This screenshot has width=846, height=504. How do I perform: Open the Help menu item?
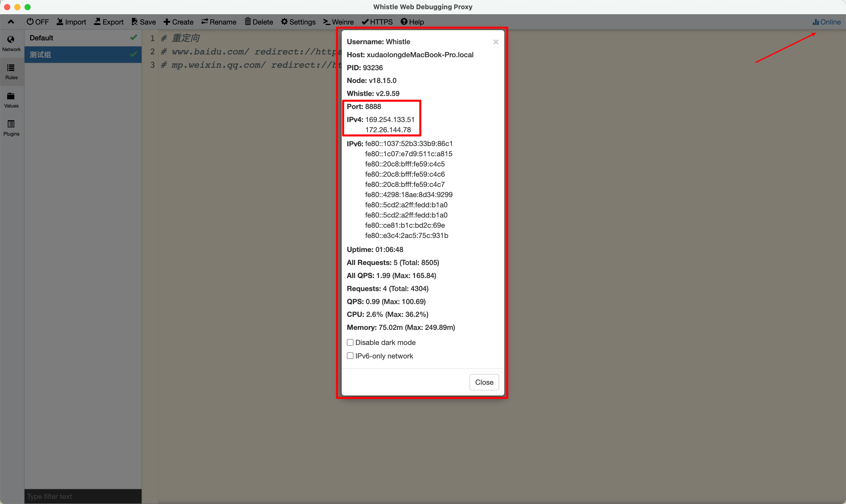click(412, 22)
